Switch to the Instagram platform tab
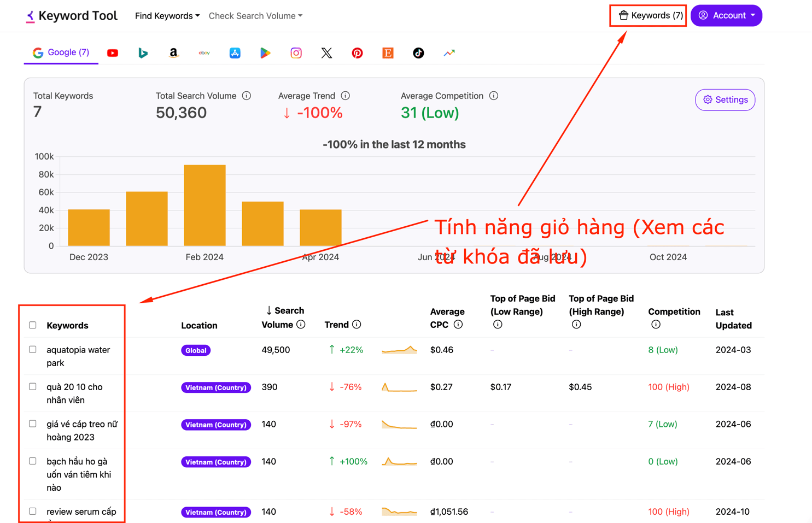 (296, 53)
